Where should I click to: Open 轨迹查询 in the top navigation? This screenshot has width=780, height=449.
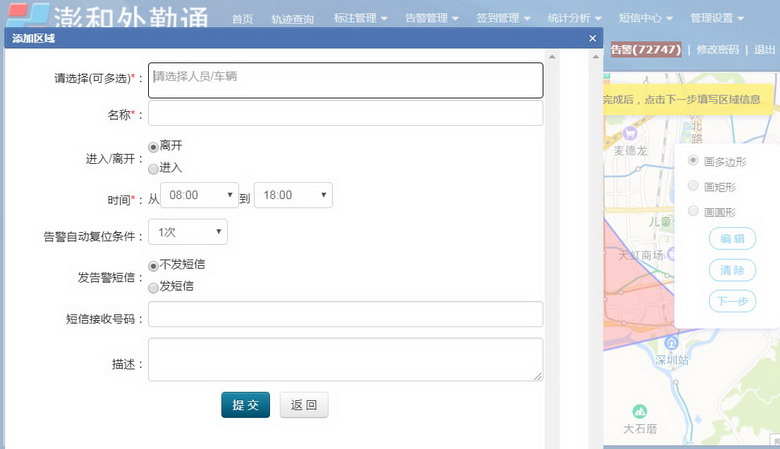(x=292, y=19)
